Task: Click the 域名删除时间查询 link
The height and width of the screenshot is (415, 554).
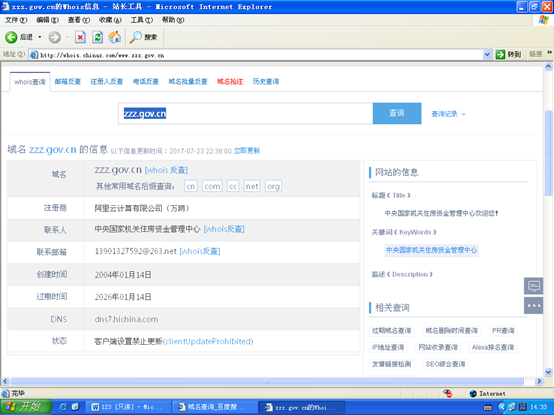Action: click(x=451, y=331)
